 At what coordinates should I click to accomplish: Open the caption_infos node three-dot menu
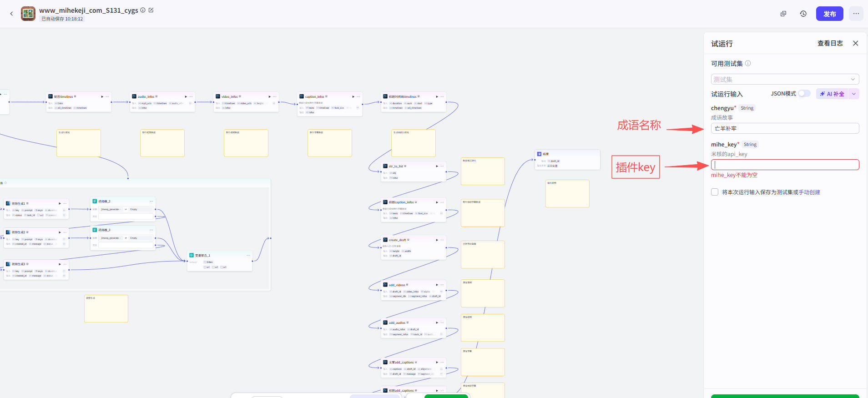coord(358,96)
